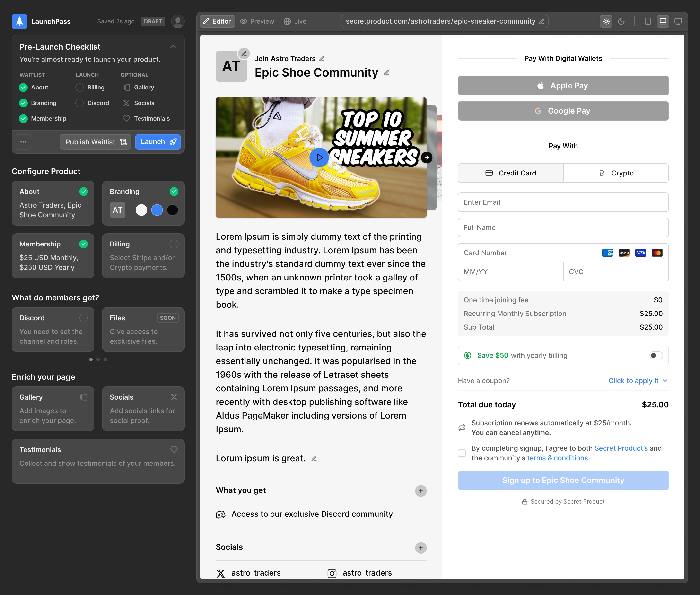Click the X icon beside astro_traders
The image size is (700, 595).
click(x=221, y=573)
